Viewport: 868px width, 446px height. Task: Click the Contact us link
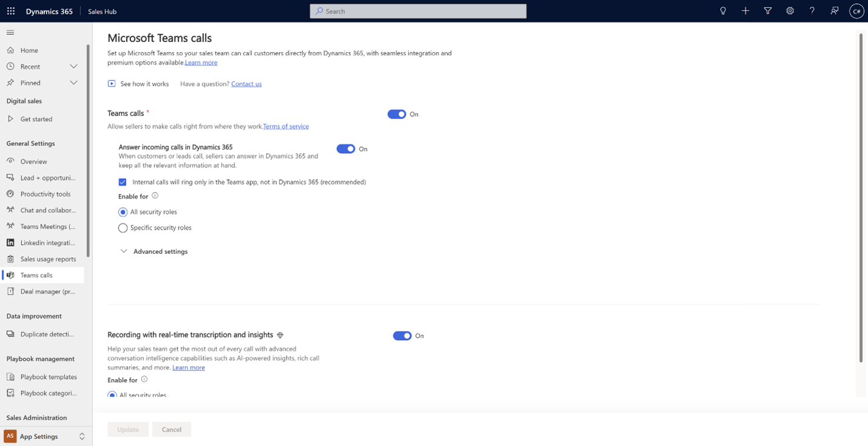(x=246, y=84)
